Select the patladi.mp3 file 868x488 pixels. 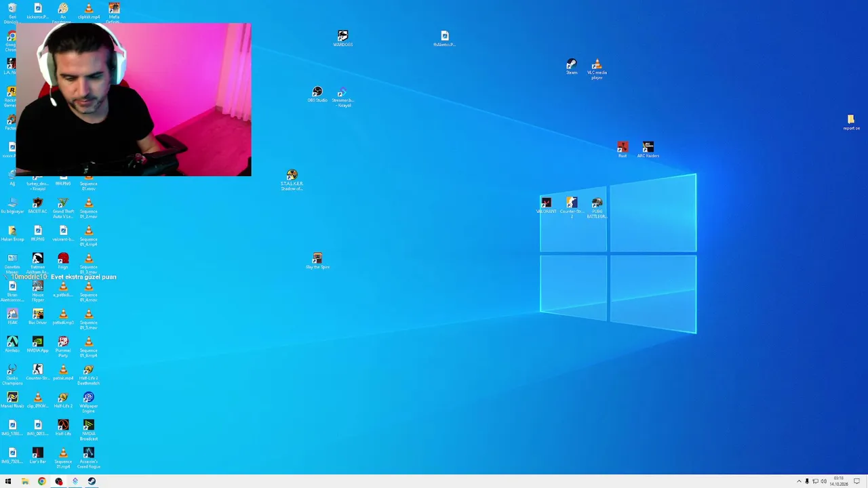(x=63, y=317)
